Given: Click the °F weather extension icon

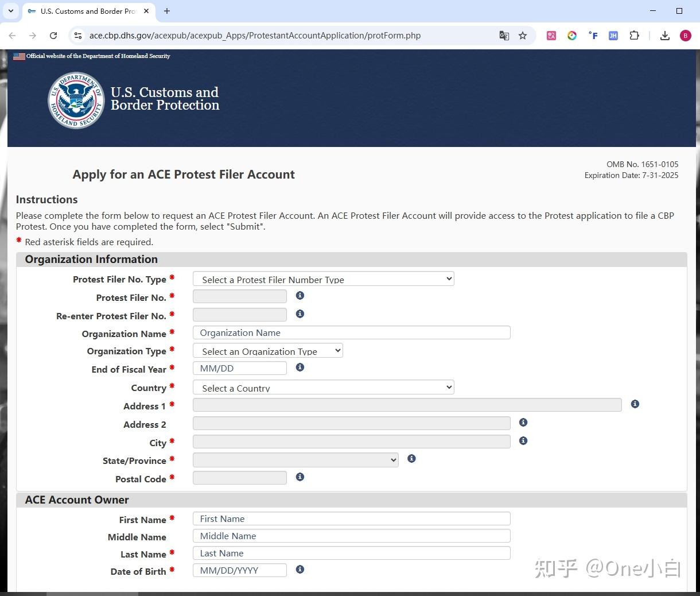Looking at the screenshot, I should (x=593, y=36).
